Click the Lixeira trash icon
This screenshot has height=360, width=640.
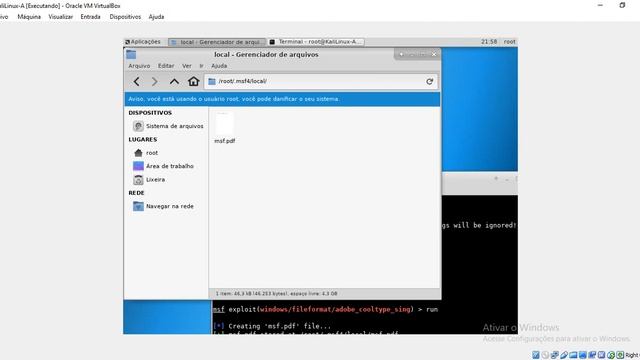tap(138, 180)
